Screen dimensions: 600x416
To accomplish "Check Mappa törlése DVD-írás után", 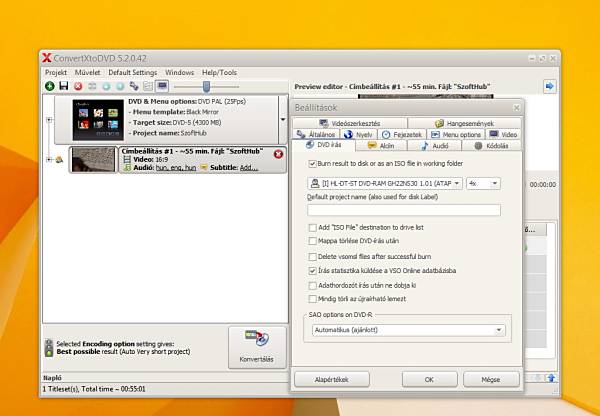I will [x=312, y=241].
